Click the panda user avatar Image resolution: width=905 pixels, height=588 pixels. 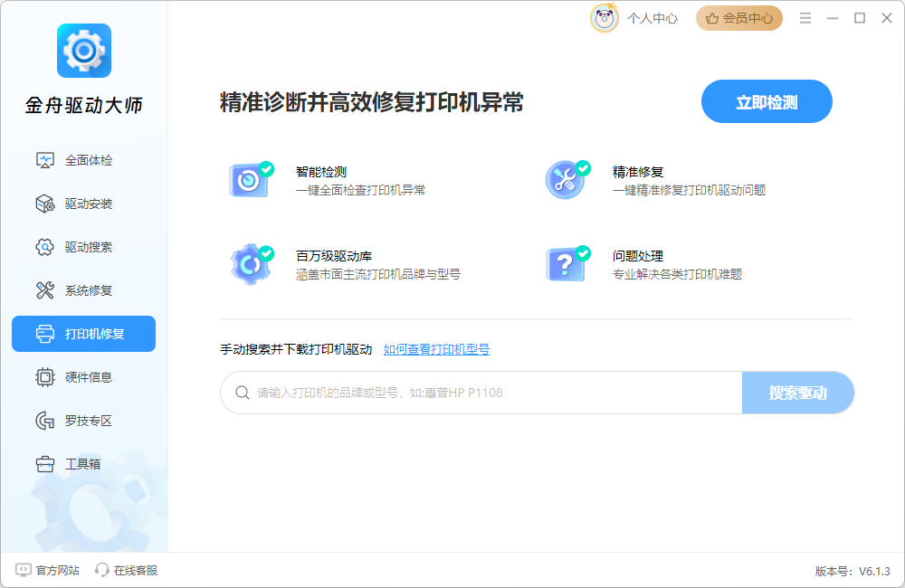pyautogui.click(x=605, y=18)
